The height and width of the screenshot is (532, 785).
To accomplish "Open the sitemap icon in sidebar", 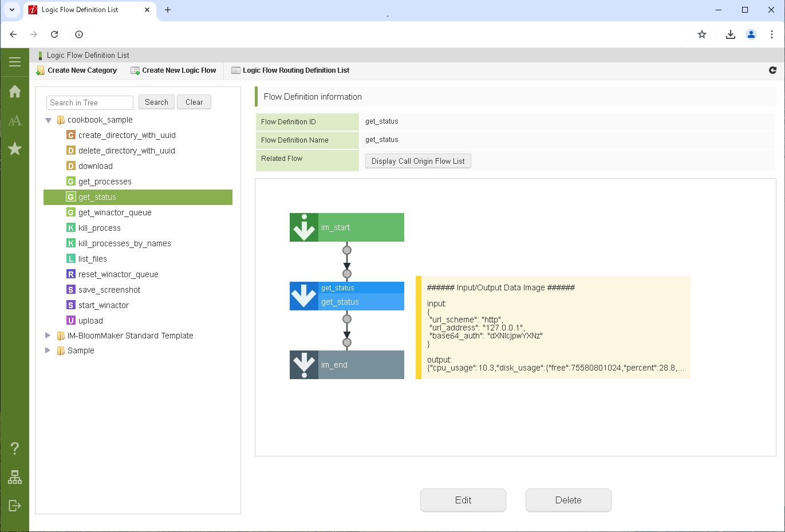I will (x=15, y=477).
